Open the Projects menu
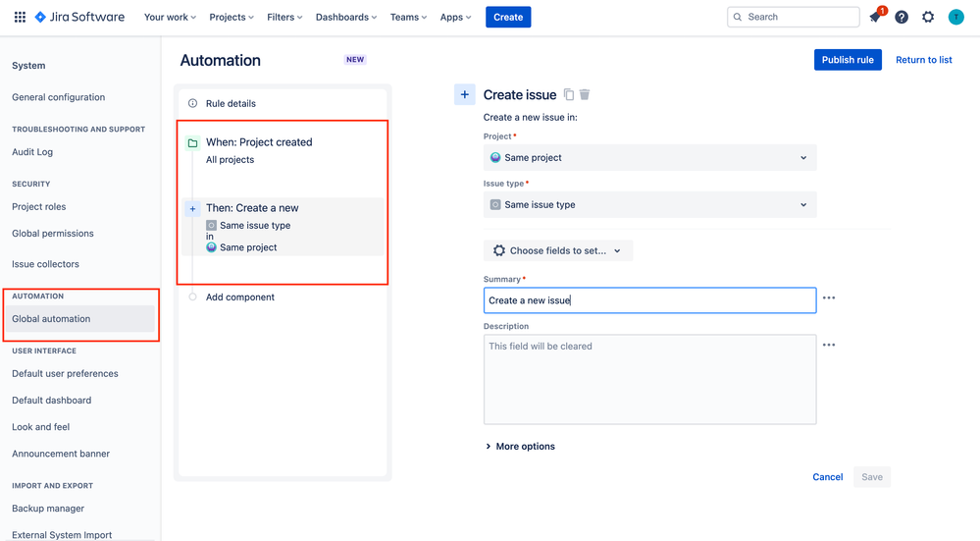This screenshot has width=980, height=541. click(232, 17)
